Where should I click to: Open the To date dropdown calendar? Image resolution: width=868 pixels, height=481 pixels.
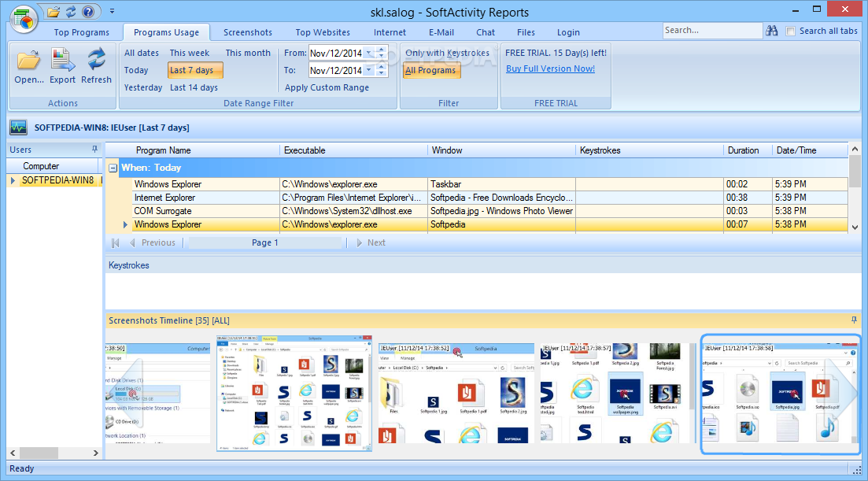368,70
